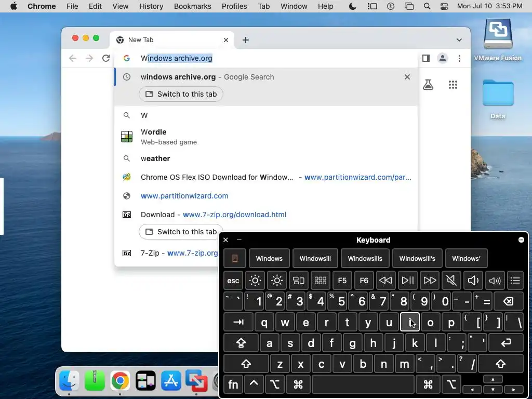Remove windows archive.org suggestion
The height and width of the screenshot is (399, 532).
[407, 77]
